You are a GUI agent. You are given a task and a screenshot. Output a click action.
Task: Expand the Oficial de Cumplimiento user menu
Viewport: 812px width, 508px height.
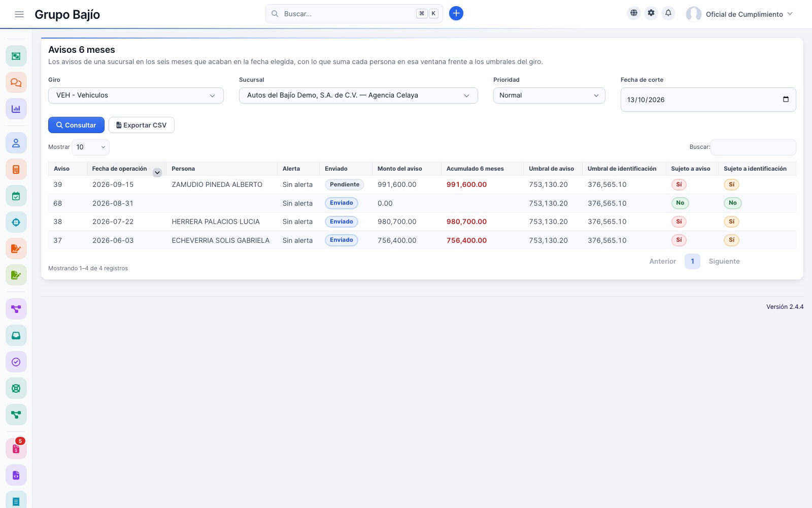click(x=739, y=14)
